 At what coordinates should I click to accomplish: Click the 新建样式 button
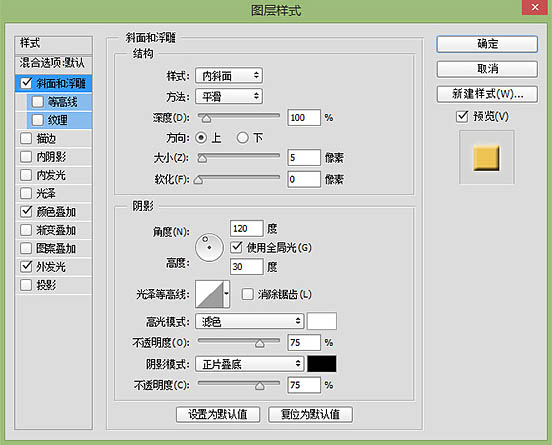click(x=487, y=94)
